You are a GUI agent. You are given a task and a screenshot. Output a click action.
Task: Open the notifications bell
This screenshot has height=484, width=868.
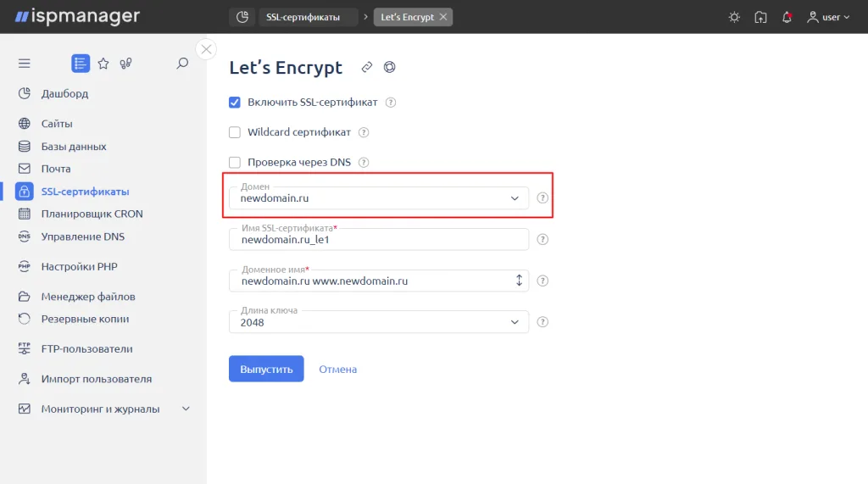click(787, 17)
